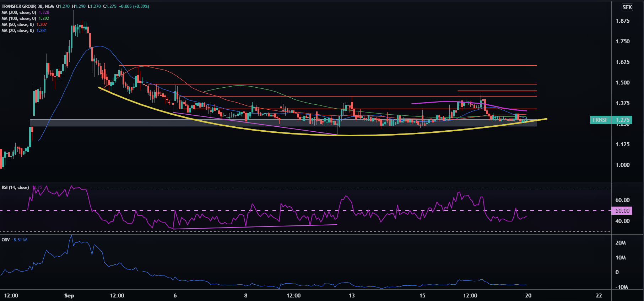Click the RSI (14, close) indicator label
This screenshot has width=644, height=301.
pos(15,187)
